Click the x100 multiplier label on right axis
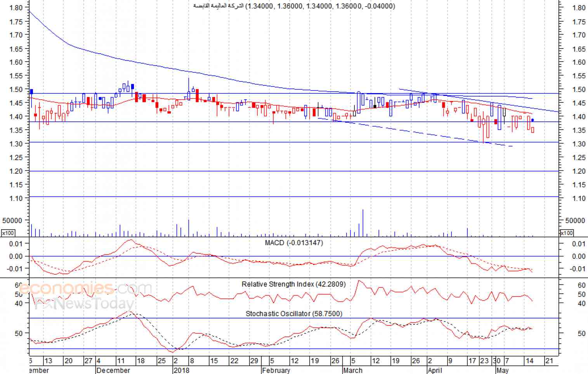The height and width of the screenshot is (374, 588). [567, 233]
